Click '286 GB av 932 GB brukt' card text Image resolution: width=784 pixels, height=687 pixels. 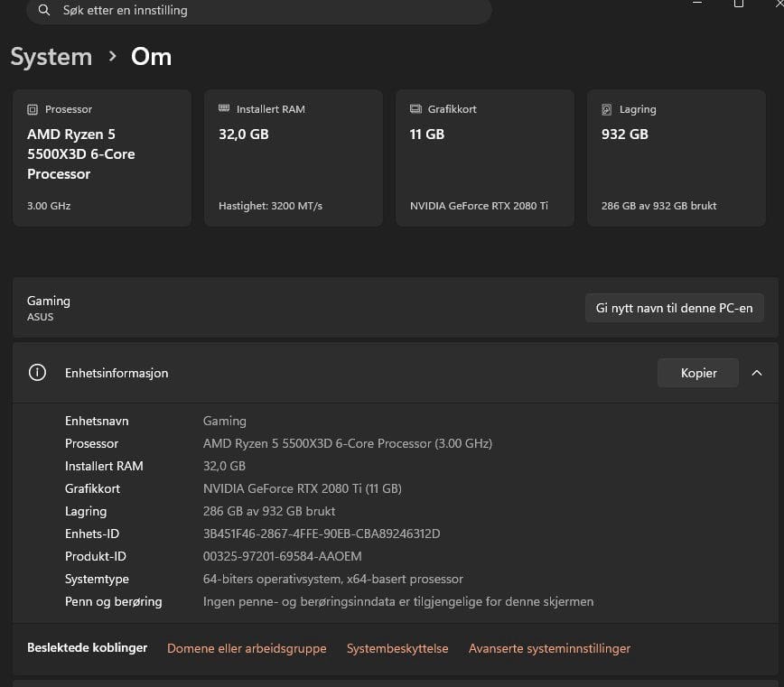click(659, 206)
